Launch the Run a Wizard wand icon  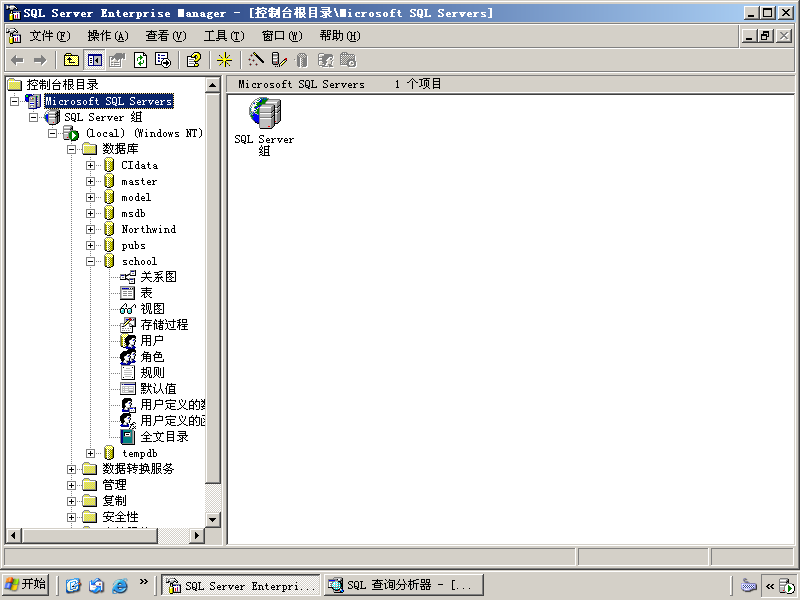pyautogui.click(x=256, y=60)
